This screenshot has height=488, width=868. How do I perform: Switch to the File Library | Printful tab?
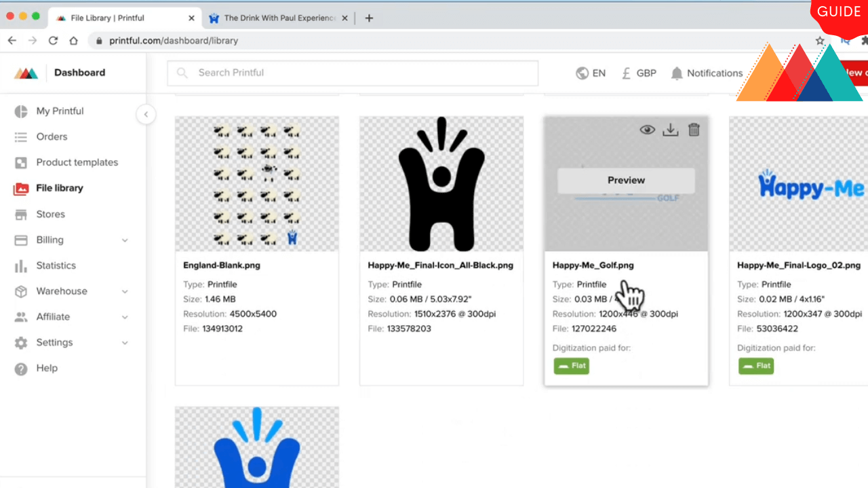(125, 18)
